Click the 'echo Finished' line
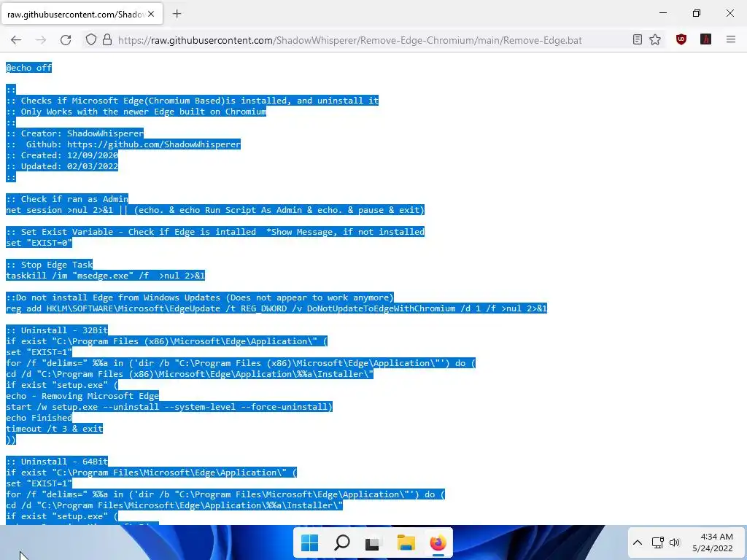The height and width of the screenshot is (560, 747). click(x=39, y=418)
